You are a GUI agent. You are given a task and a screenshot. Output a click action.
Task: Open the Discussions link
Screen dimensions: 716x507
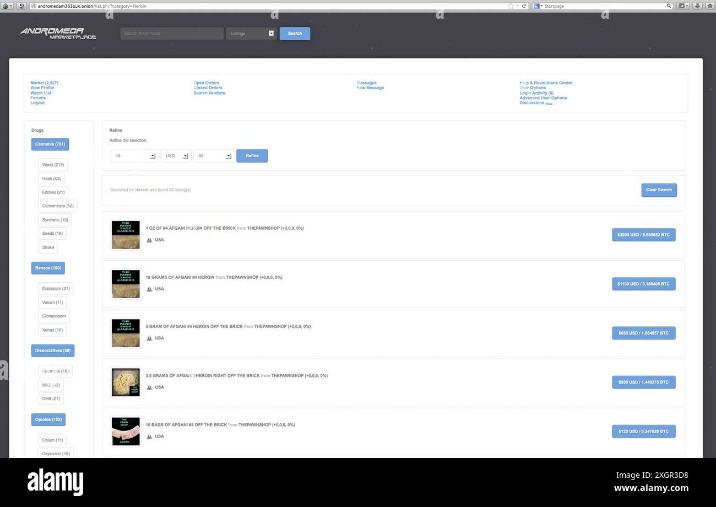532,103
